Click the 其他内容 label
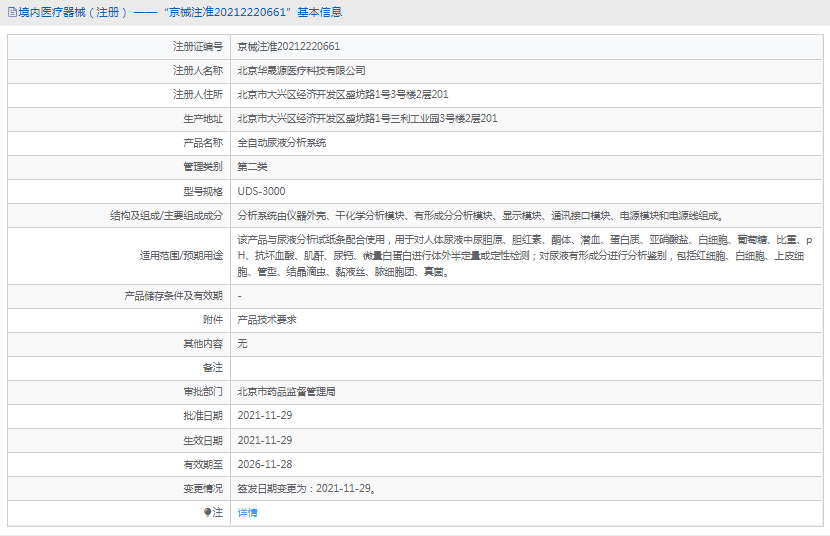Viewport: 830px width, 536px height. (203, 343)
